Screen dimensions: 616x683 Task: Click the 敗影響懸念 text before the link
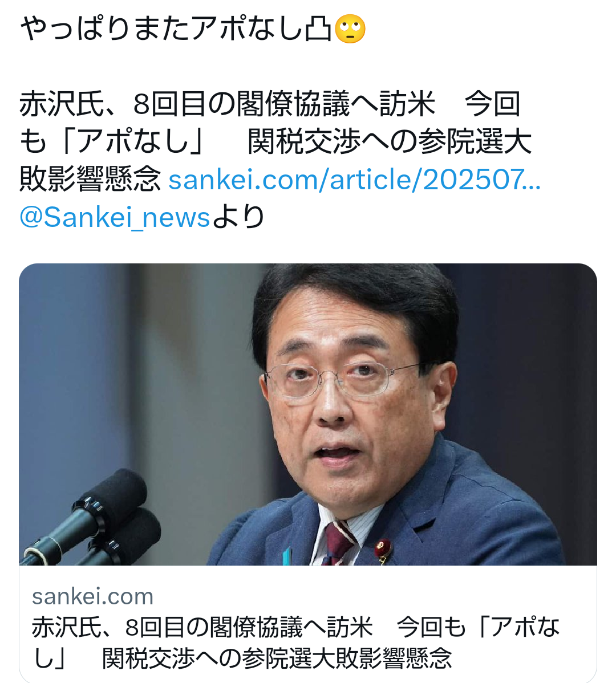click(x=91, y=180)
